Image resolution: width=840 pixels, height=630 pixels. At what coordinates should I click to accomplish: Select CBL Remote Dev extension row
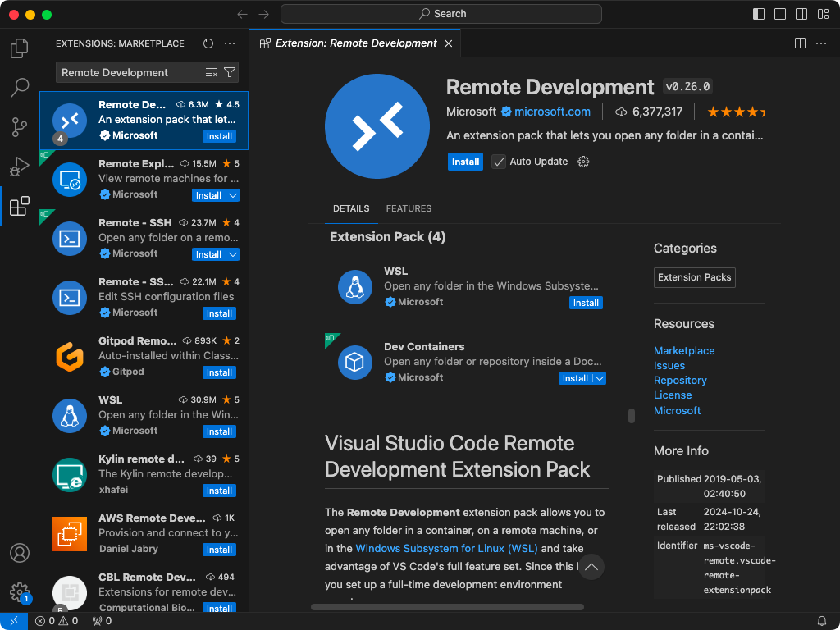[144, 591]
